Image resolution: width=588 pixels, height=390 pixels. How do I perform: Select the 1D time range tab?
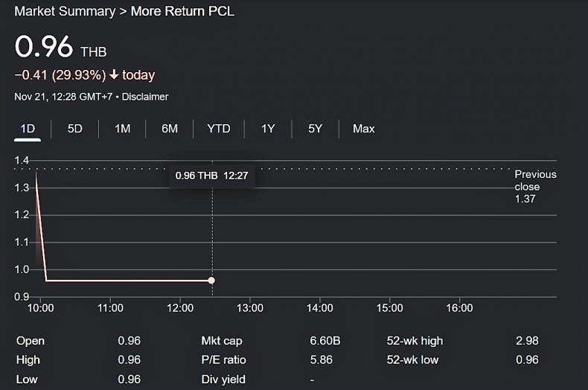pos(28,129)
